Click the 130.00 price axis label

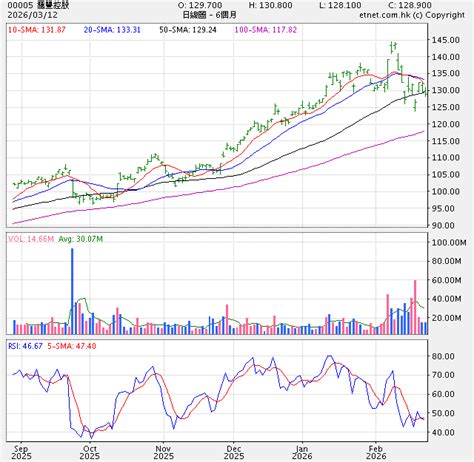tap(446, 90)
